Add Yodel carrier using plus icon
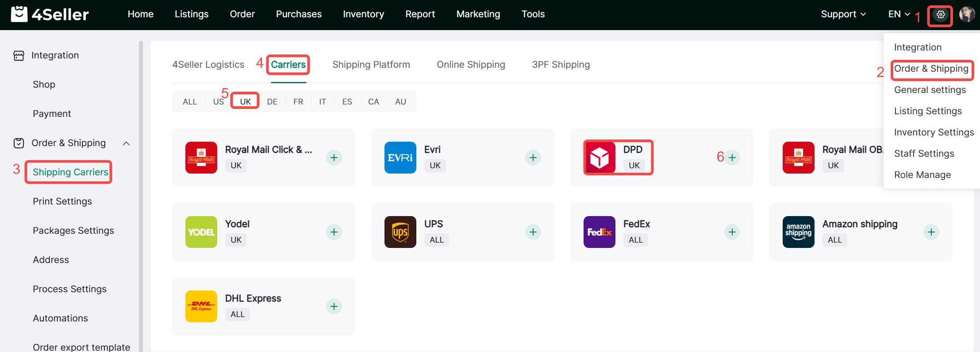 [x=334, y=232]
